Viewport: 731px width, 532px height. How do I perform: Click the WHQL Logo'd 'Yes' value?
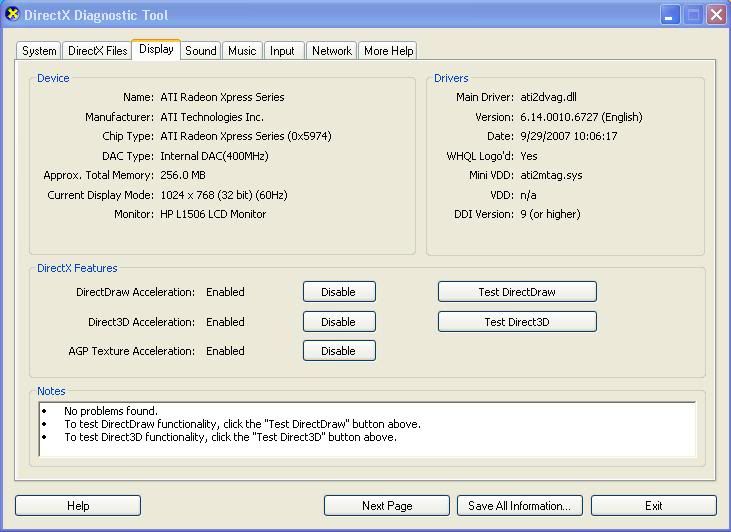529,156
